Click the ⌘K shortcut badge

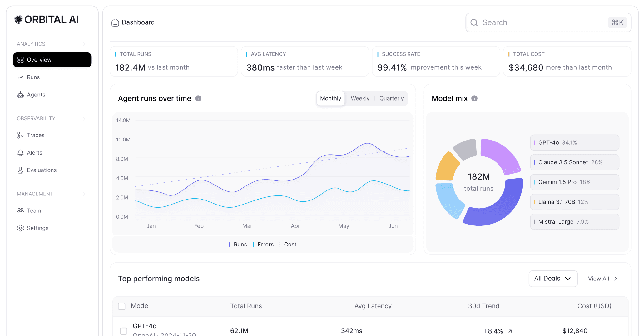[617, 22]
